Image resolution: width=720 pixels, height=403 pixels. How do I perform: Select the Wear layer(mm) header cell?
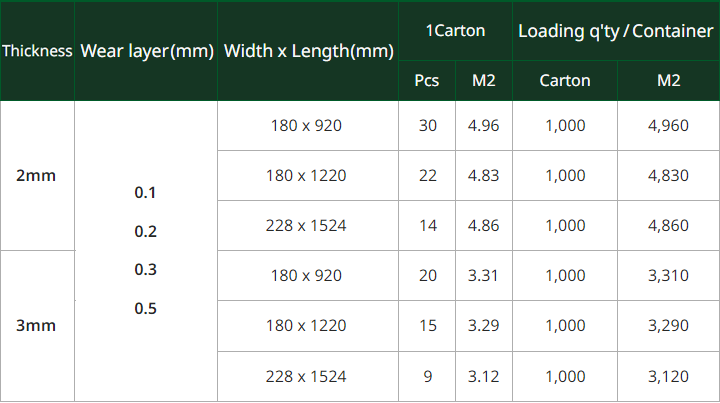(147, 51)
